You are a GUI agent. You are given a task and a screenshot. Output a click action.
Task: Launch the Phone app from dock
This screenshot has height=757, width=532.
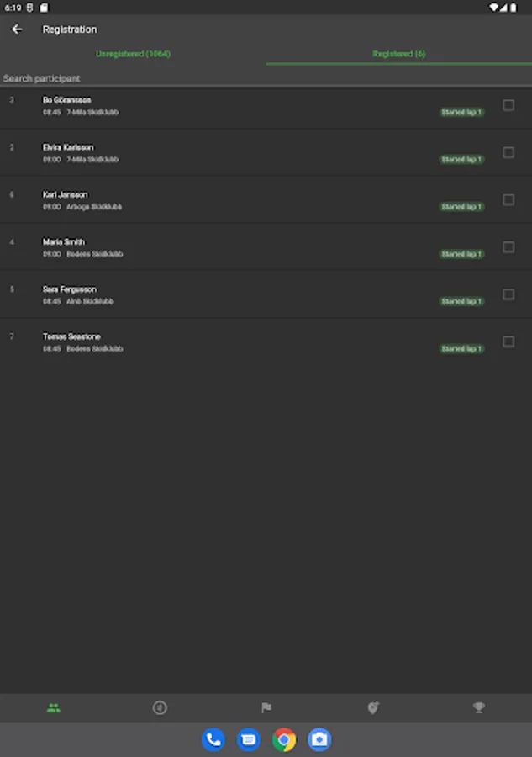[x=213, y=740]
